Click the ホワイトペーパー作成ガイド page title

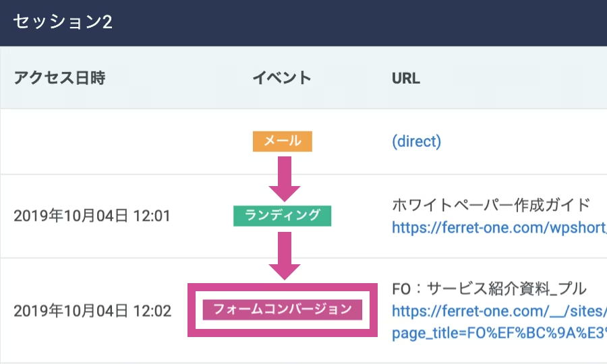coord(491,204)
